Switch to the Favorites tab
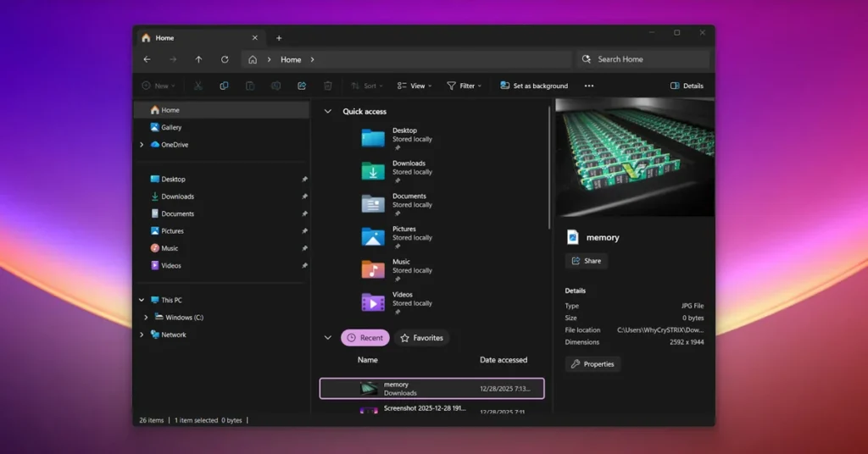Screen dimensions: 868x454 422,338
